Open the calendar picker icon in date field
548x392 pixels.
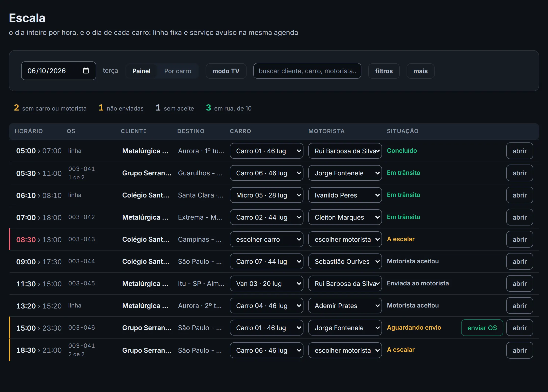(86, 71)
